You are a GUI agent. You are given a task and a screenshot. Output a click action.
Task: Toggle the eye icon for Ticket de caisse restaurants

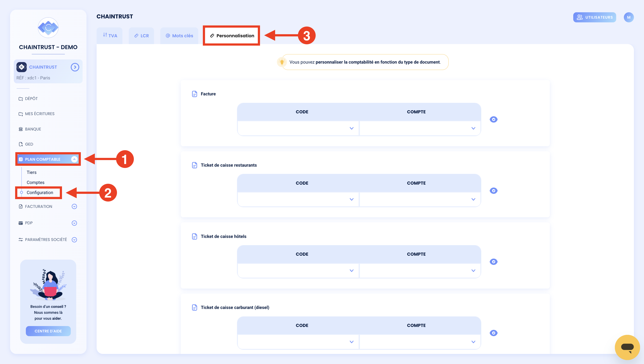[x=493, y=191]
